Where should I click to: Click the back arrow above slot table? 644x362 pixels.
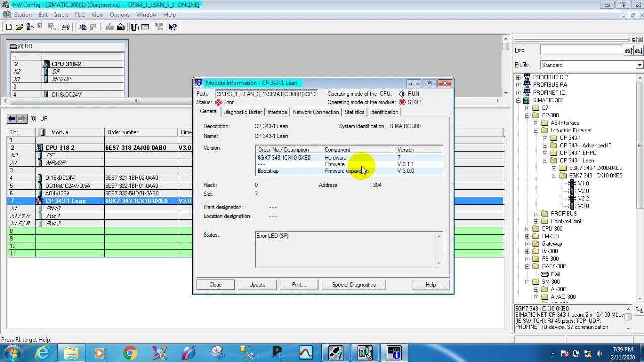(12, 119)
